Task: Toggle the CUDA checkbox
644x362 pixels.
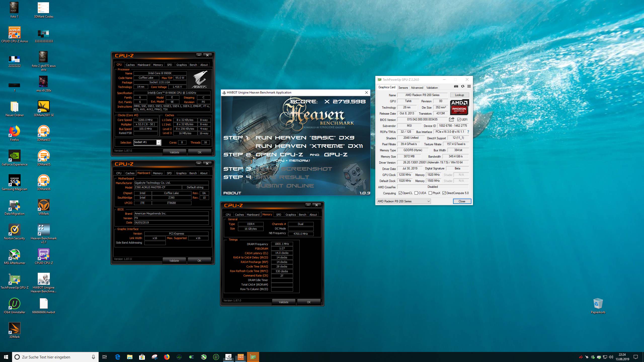Action: 416,193
